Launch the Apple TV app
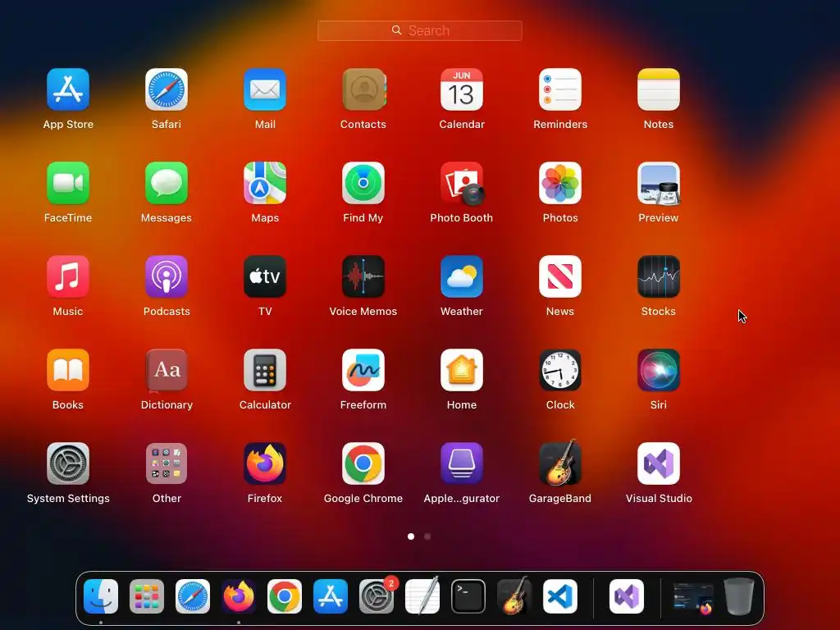Viewport: 840px width, 630px height. 265,276
